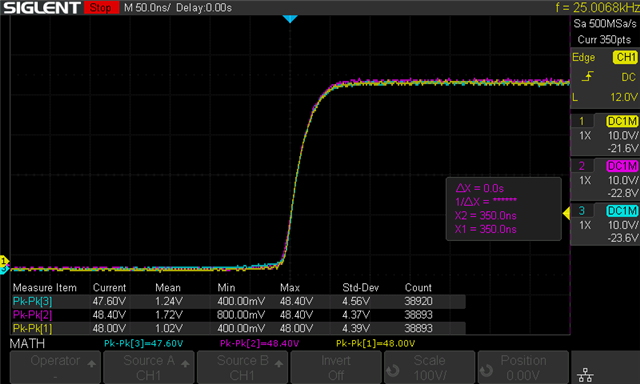Select the rising edge slope icon

coord(587,76)
